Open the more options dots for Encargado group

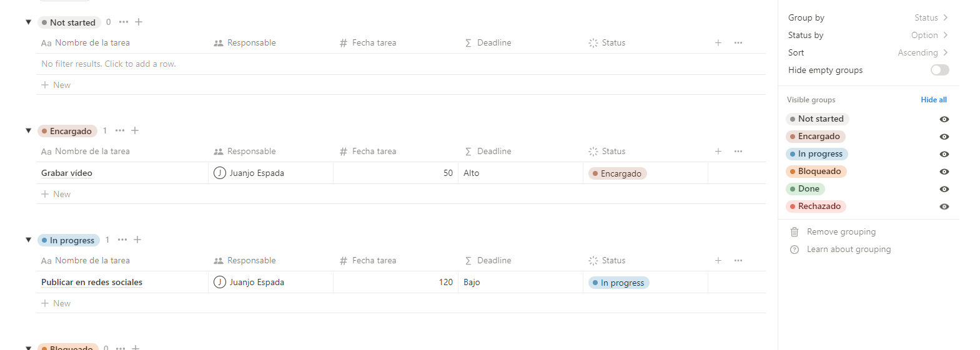coord(120,130)
